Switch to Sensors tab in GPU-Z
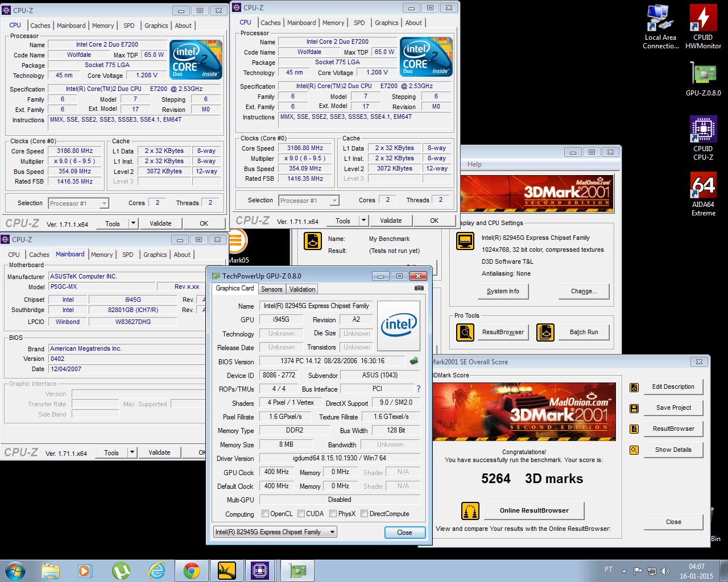This screenshot has height=582, width=728. pyautogui.click(x=272, y=289)
